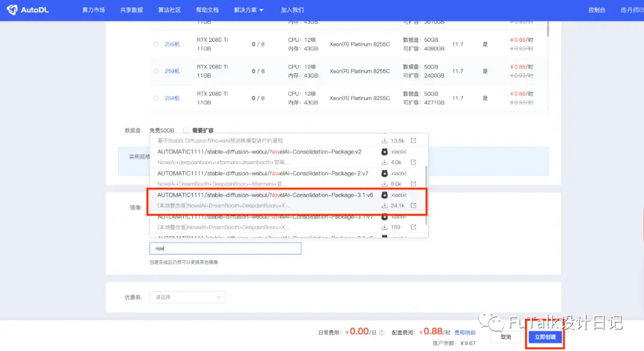This screenshot has height=351, width=644.
Task: Click xiaolxl avatar in the Package-3.1:v6 row
Action: (x=385, y=195)
